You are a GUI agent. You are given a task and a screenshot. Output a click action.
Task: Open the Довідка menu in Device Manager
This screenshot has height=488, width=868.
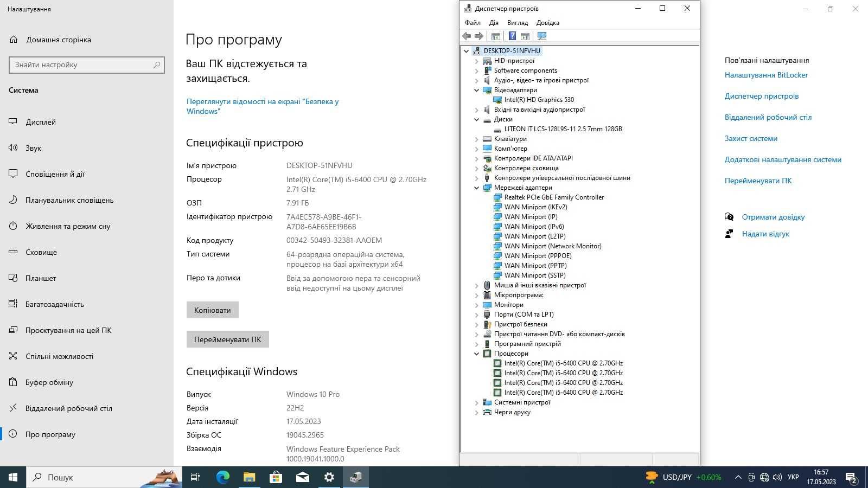click(x=547, y=23)
